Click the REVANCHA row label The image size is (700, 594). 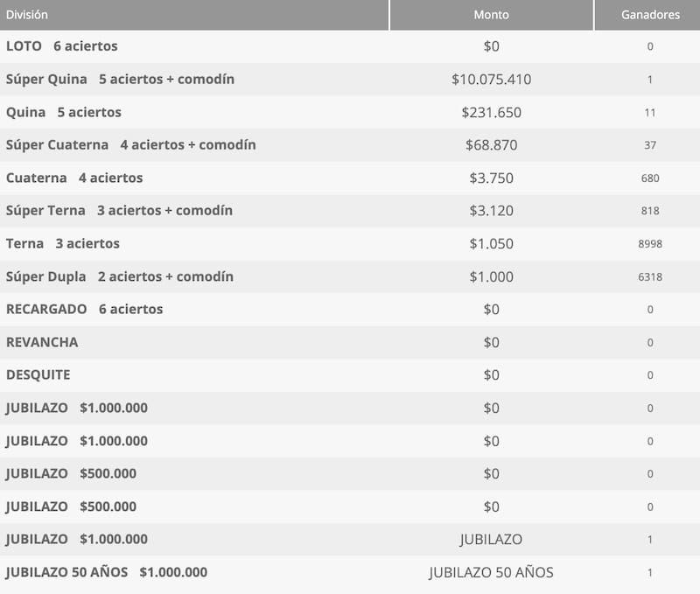(42, 342)
